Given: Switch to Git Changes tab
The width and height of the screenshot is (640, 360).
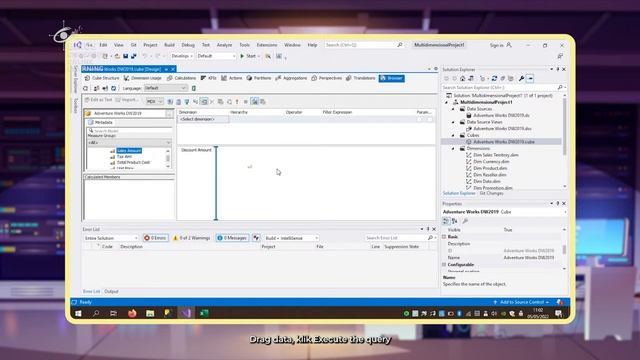Looking at the screenshot, I should point(491,193).
